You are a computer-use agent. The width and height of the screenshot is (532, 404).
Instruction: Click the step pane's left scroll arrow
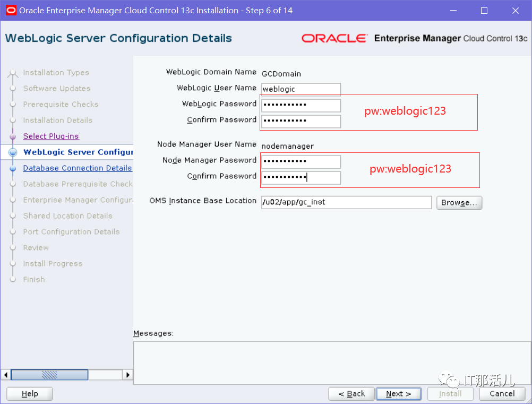tap(5, 375)
